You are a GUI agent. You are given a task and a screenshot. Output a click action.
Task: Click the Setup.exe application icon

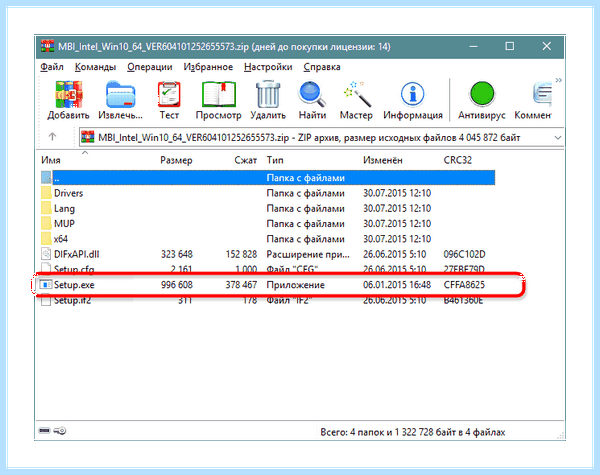[46, 285]
